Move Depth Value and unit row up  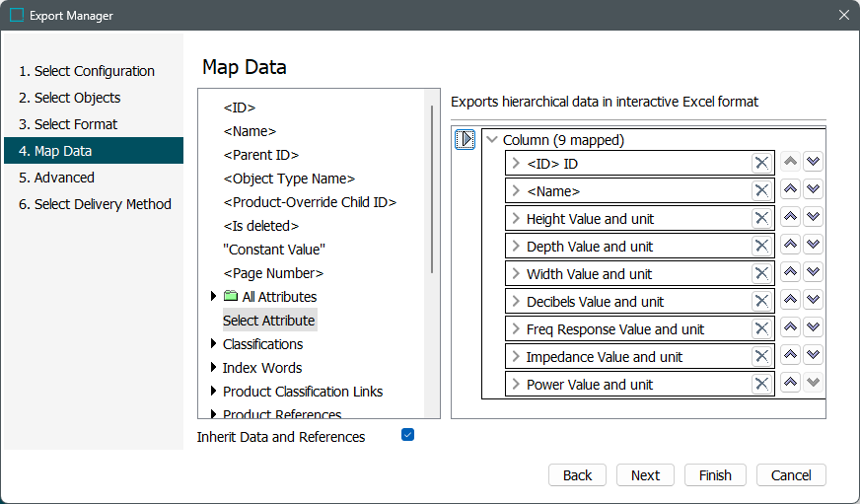tap(791, 246)
